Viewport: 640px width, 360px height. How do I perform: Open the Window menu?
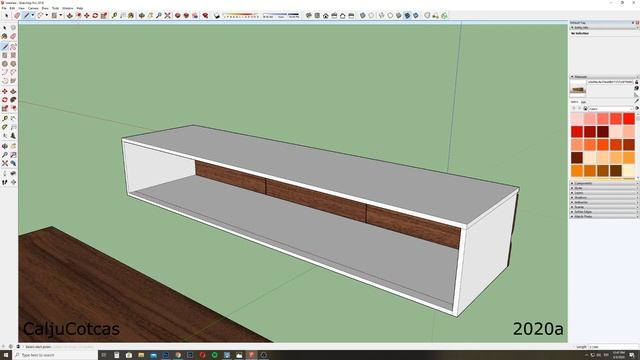tap(68, 8)
